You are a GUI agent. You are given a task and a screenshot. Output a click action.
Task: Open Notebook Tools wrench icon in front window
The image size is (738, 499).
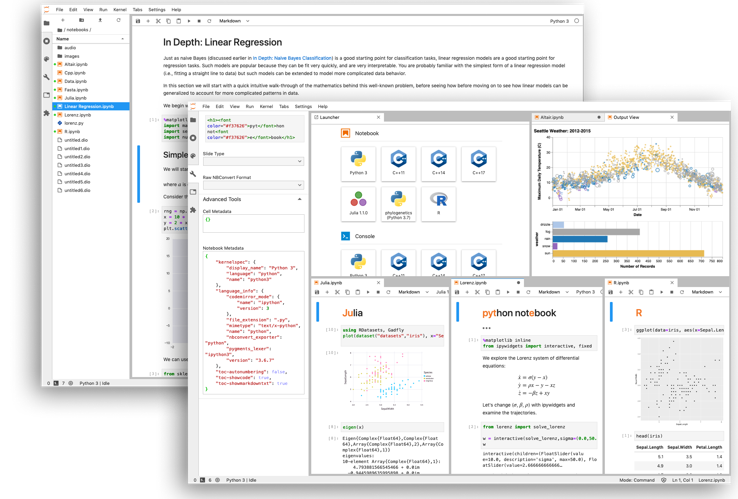click(193, 174)
